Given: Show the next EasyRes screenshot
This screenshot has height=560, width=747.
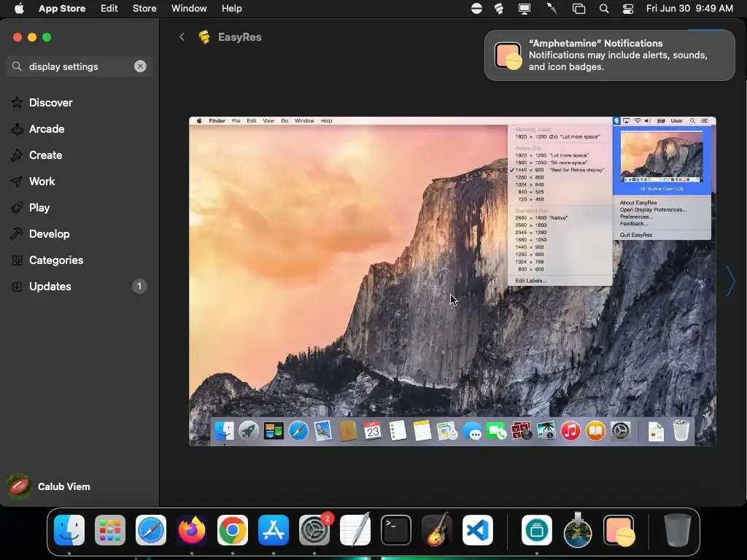Looking at the screenshot, I should click(730, 281).
